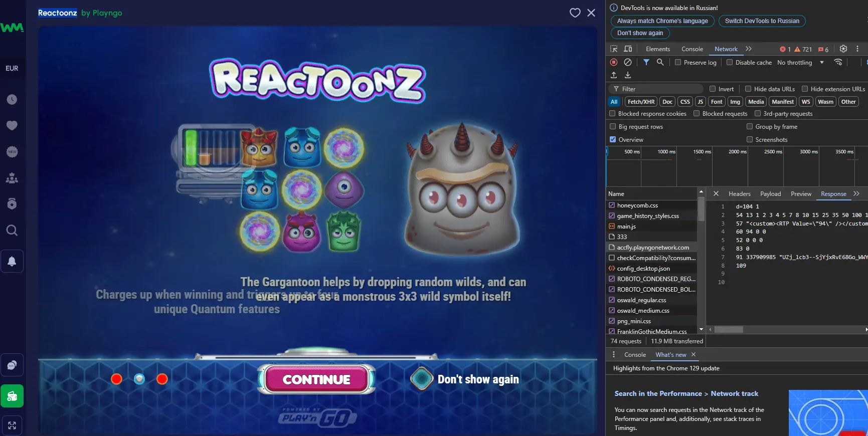Toggle fullscreen expand icon in sidebar
Image resolution: width=868 pixels, height=436 pixels.
point(12,425)
